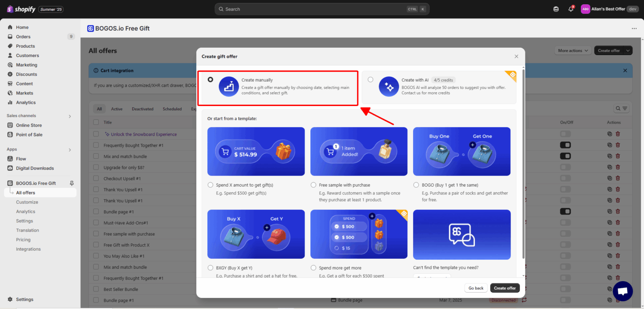Click the sidekick icon beside notifications
644x309 pixels.
tap(556, 9)
